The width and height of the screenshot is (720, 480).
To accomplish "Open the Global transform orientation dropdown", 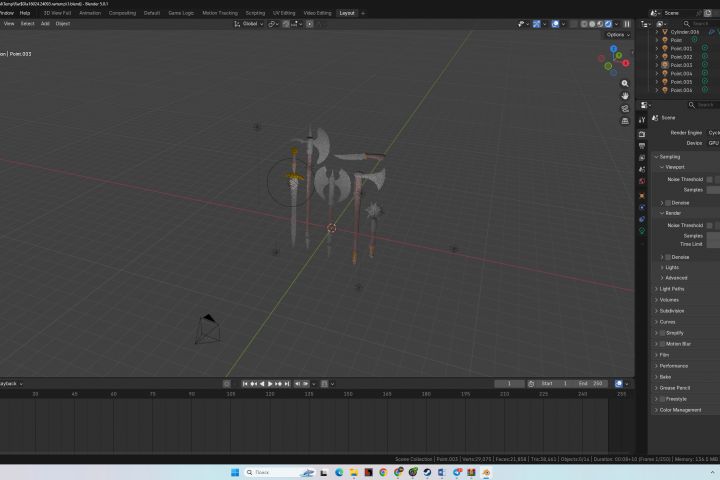I will 249,24.
